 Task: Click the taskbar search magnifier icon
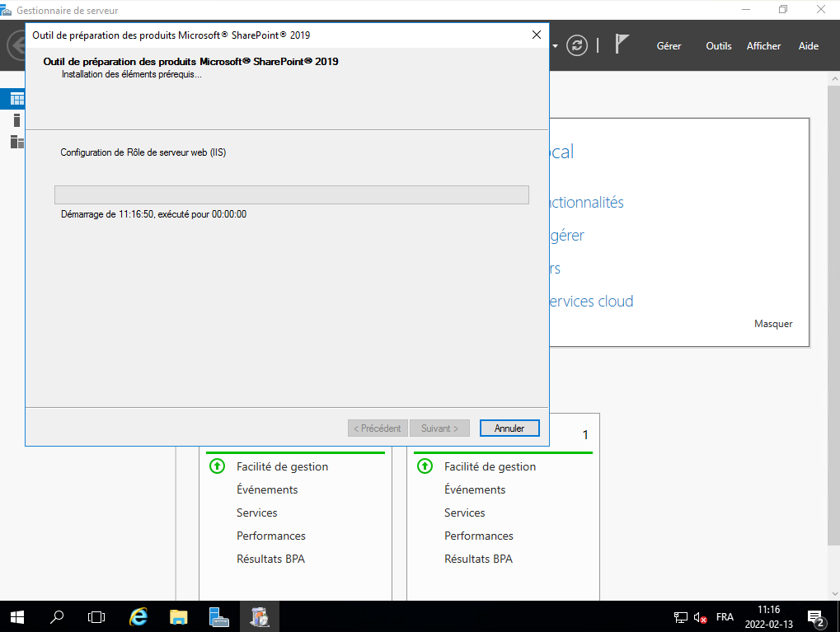click(x=57, y=616)
